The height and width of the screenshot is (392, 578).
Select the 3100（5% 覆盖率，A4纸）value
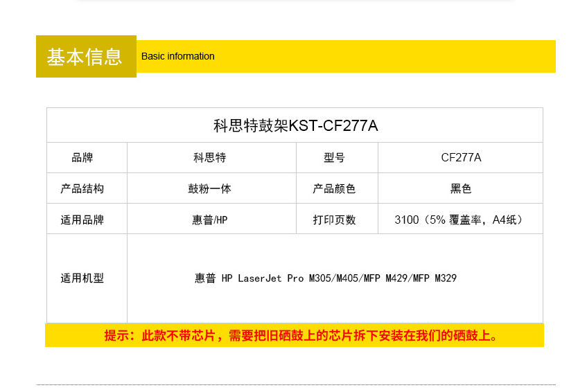(459, 220)
